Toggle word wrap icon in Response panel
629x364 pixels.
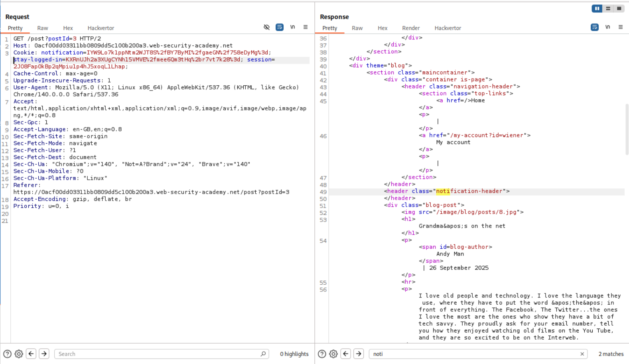594,27
